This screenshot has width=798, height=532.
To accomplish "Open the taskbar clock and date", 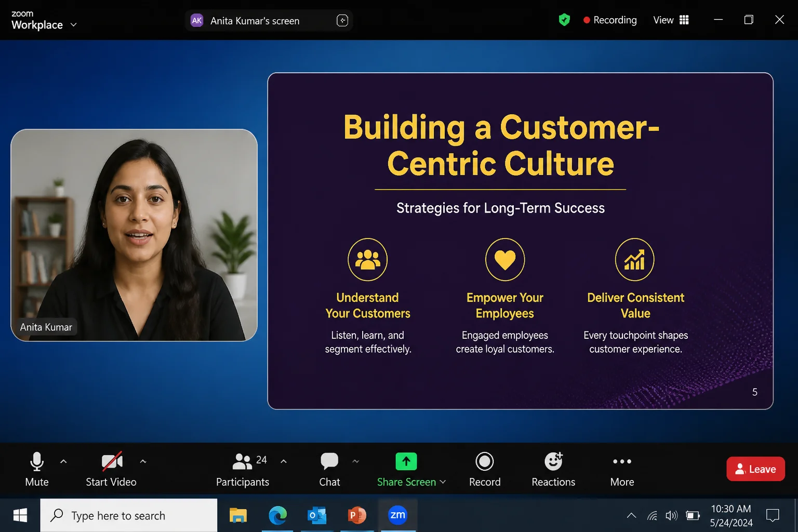I will click(731, 516).
